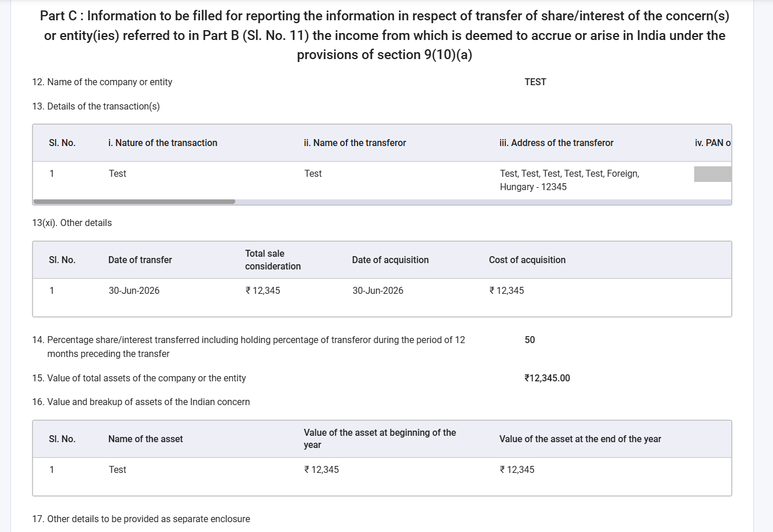Click the 'Date of acquisition' column header
Image resolution: width=773 pixels, height=532 pixels.
(x=391, y=260)
